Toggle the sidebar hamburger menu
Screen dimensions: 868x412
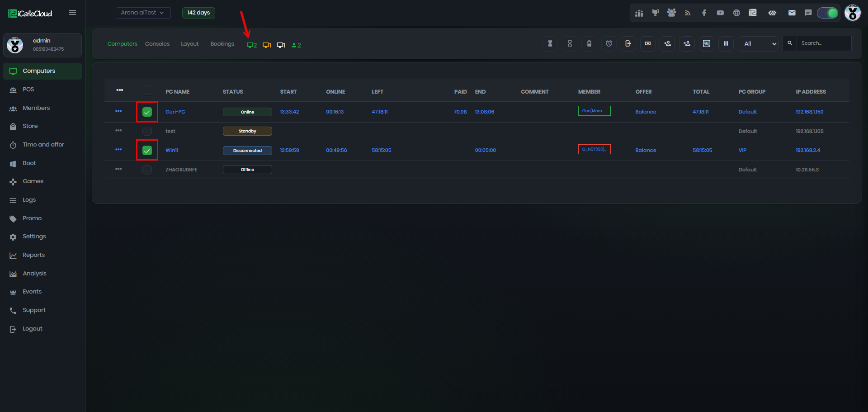coord(72,13)
